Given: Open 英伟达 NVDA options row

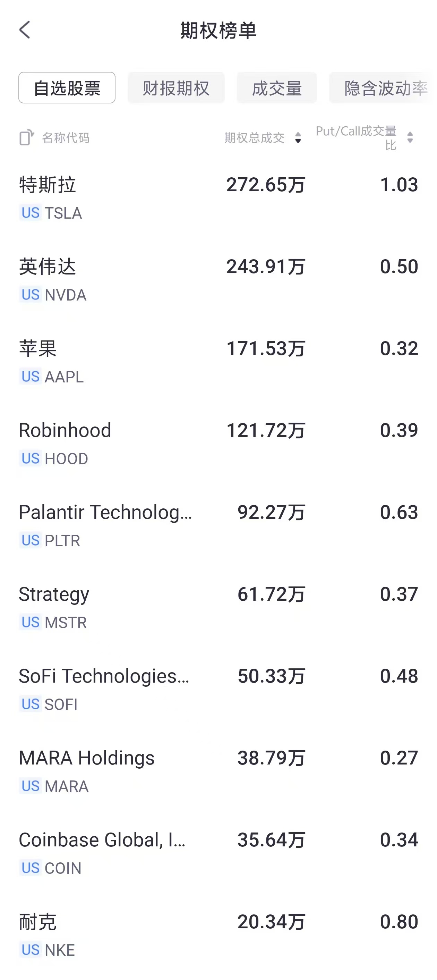Looking at the screenshot, I should click(218, 280).
